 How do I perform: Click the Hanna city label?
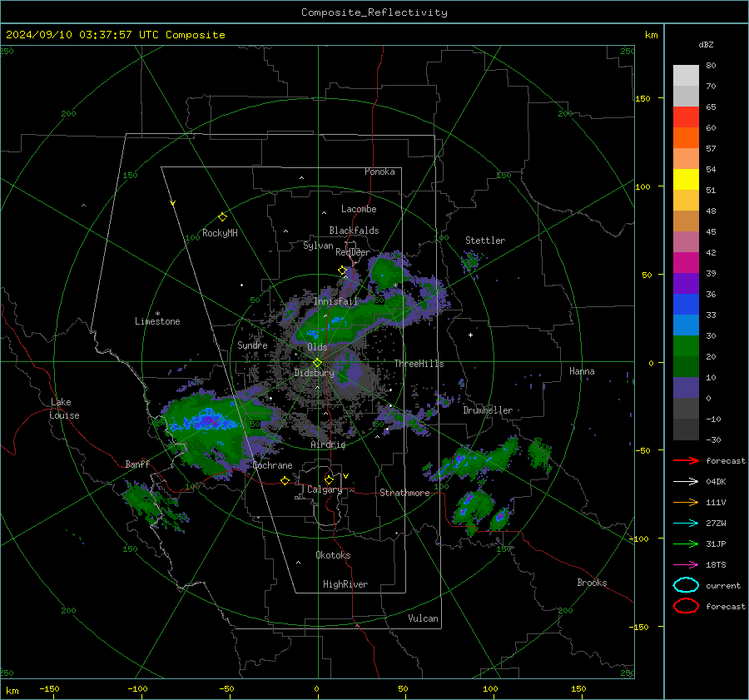pos(582,371)
